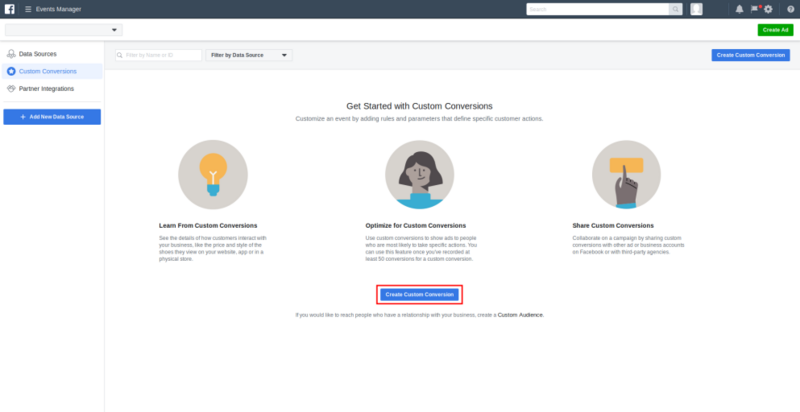Click the pointing hand illustration
The width and height of the screenshot is (800, 412).
[x=626, y=174]
